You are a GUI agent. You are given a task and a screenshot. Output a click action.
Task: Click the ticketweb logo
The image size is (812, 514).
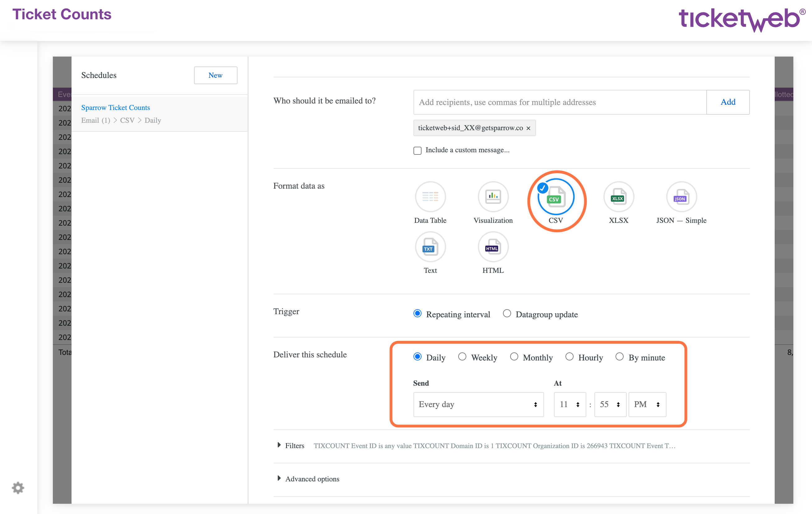[x=741, y=20]
